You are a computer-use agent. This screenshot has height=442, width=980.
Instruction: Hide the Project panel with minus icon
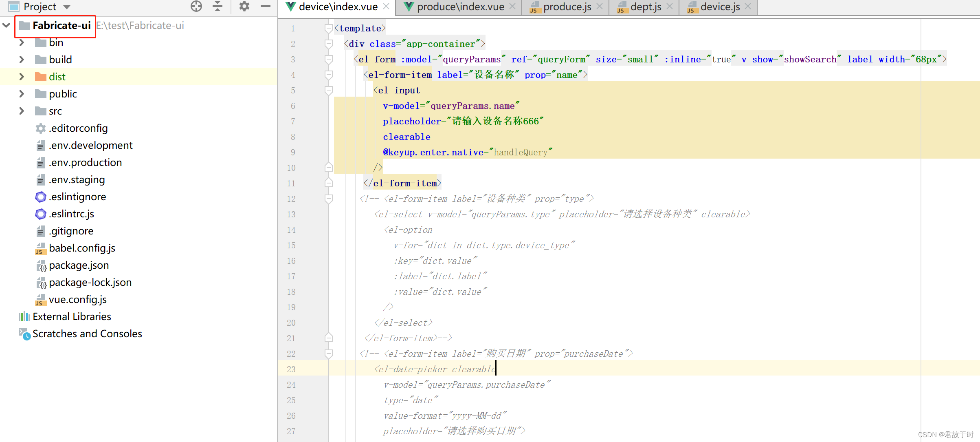[x=266, y=6]
